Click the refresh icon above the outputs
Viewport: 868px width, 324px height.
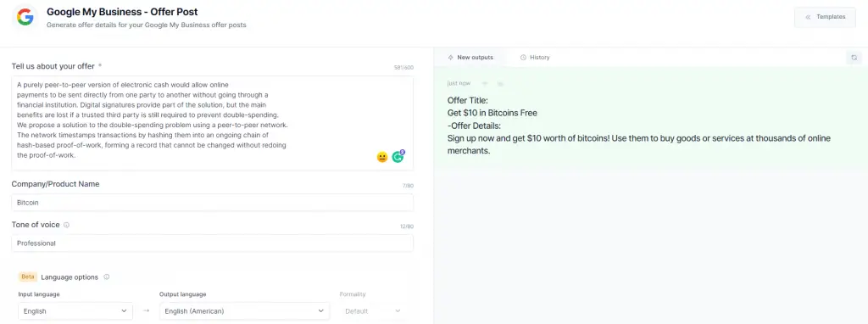click(x=854, y=58)
